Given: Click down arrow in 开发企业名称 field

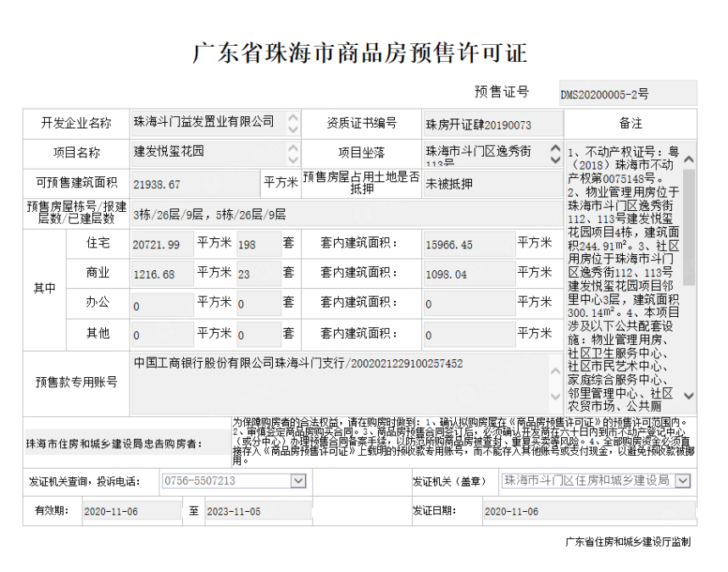Looking at the screenshot, I should (x=293, y=130).
